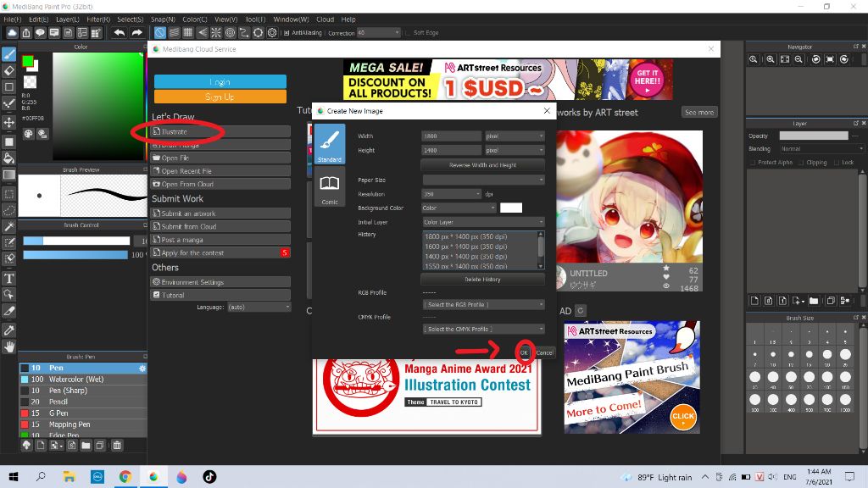Open the Snap(N) menu
Image resolution: width=868 pixels, height=488 pixels.
click(x=163, y=19)
